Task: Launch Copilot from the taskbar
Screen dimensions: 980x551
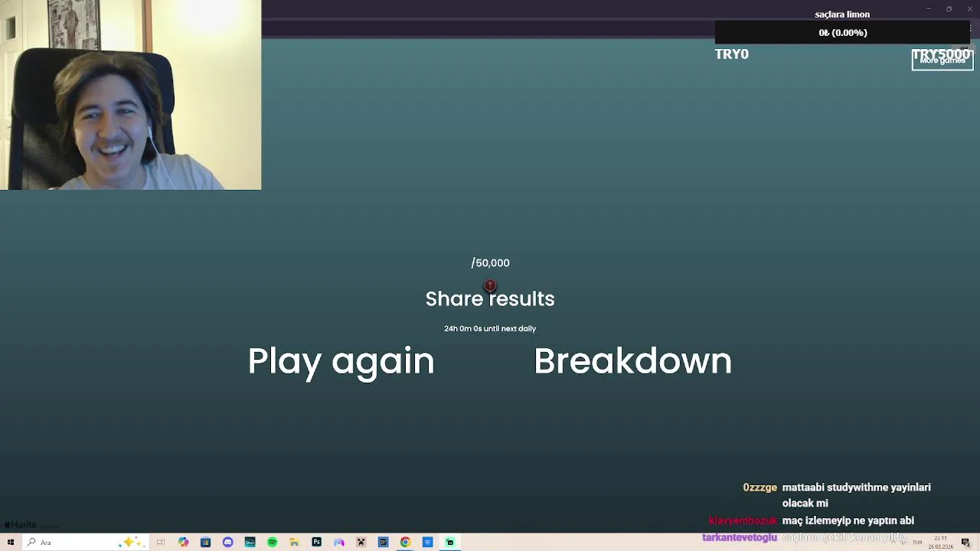Action: point(183,543)
